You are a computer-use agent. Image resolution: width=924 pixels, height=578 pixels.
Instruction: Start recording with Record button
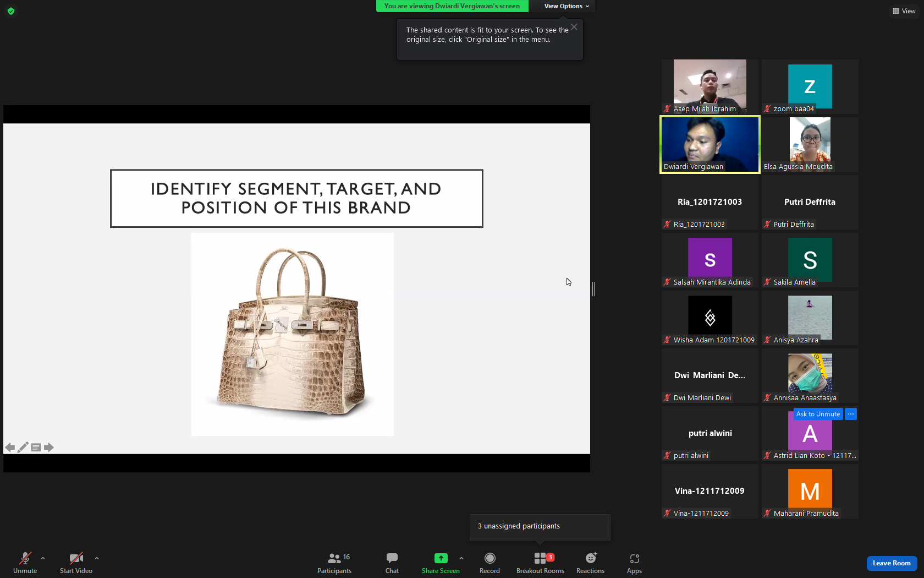(490, 563)
